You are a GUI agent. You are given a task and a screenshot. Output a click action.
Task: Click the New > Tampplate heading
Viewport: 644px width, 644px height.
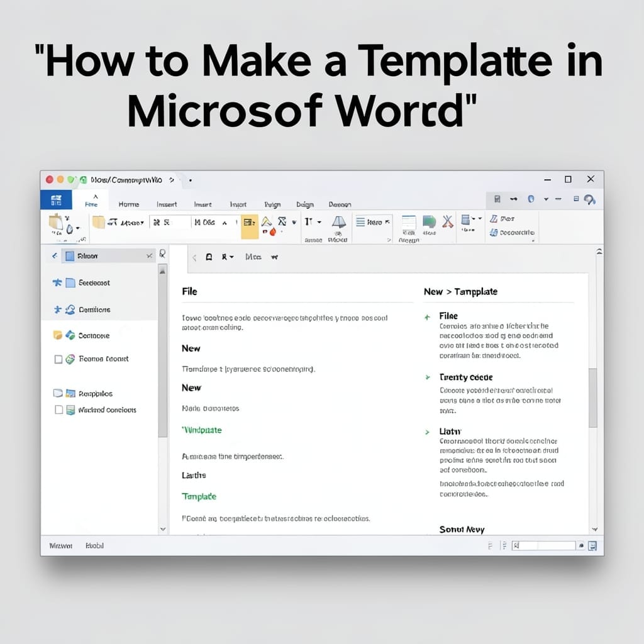pos(460,292)
